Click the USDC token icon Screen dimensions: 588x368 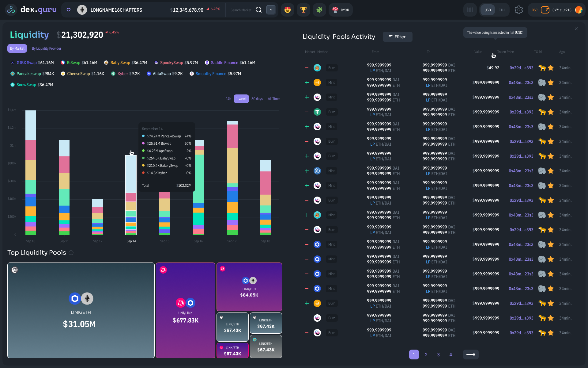(x=317, y=171)
